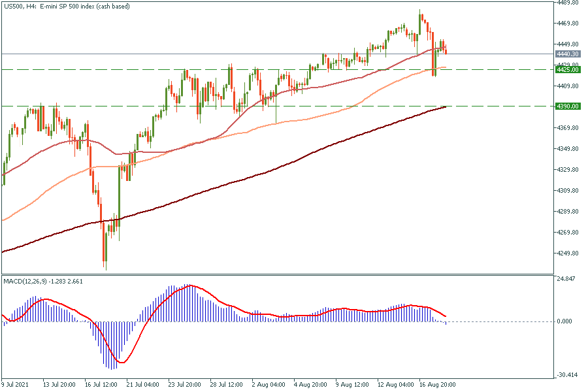Click the 4249.80 price axis value
Screen dimensions: 588x392
point(566,253)
